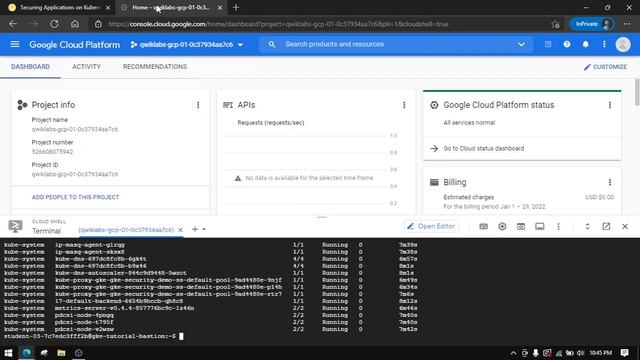Open the Google Cloud navigation hamburger menu

tap(15, 44)
